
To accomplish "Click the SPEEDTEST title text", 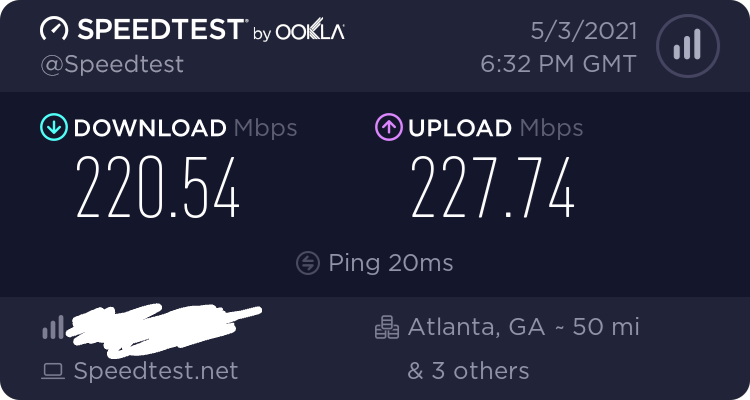I will [162, 30].
